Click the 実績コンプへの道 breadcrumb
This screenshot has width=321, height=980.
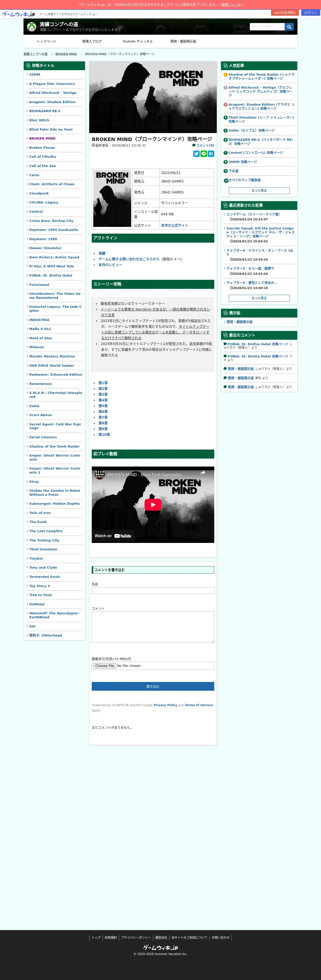[x=35, y=54]
